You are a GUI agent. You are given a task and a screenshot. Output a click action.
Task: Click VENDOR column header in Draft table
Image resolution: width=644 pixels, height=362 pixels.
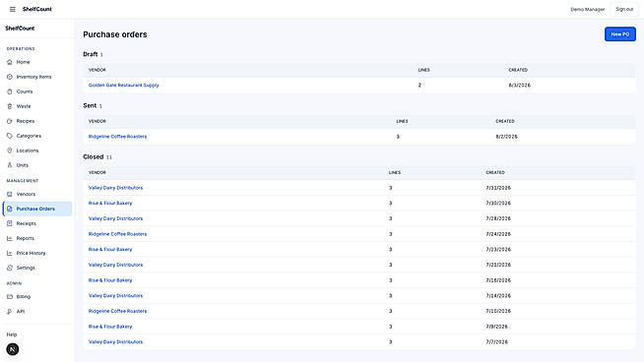[x=97, y=70]
